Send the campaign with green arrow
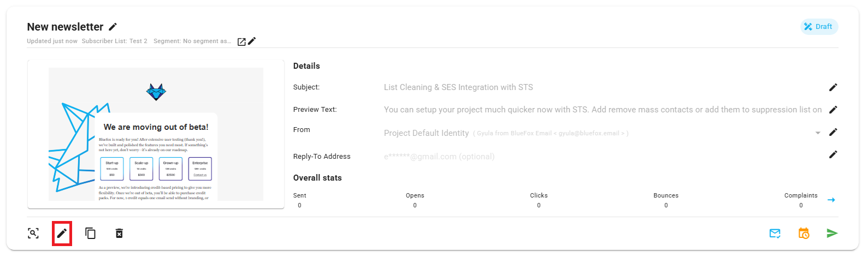The height and width of the screenshot is (257, 868). coord(832,234)
